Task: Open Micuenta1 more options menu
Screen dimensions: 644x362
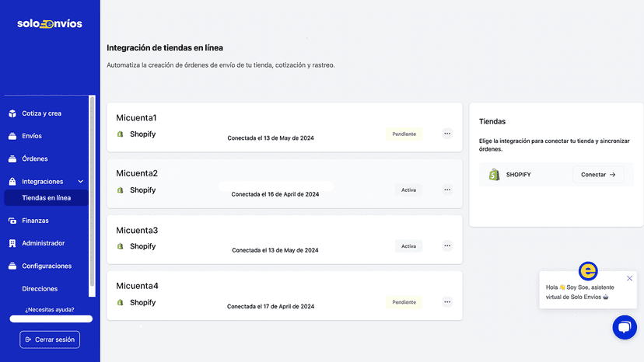Action: [x=447, y=134]
